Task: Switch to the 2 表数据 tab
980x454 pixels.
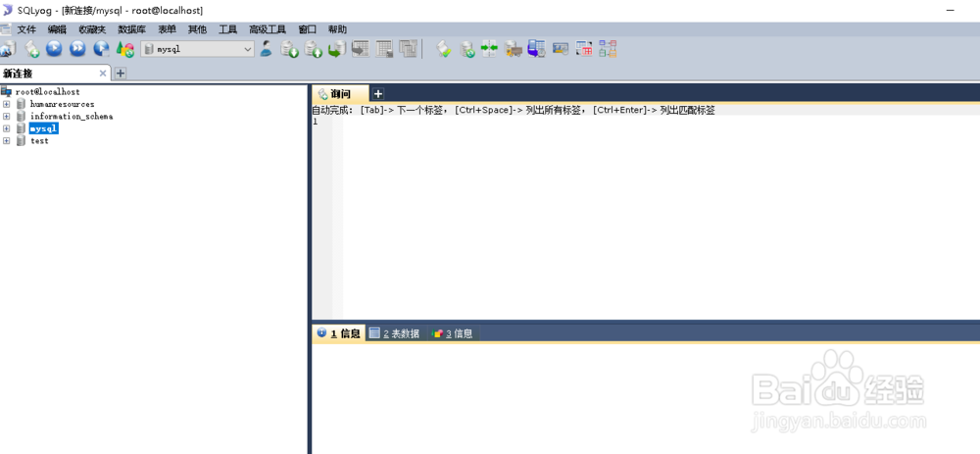Action: [394, 333]
